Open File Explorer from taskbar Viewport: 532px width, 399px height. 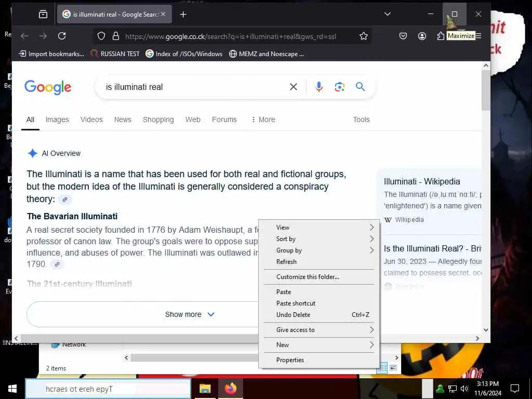point(205,389)
